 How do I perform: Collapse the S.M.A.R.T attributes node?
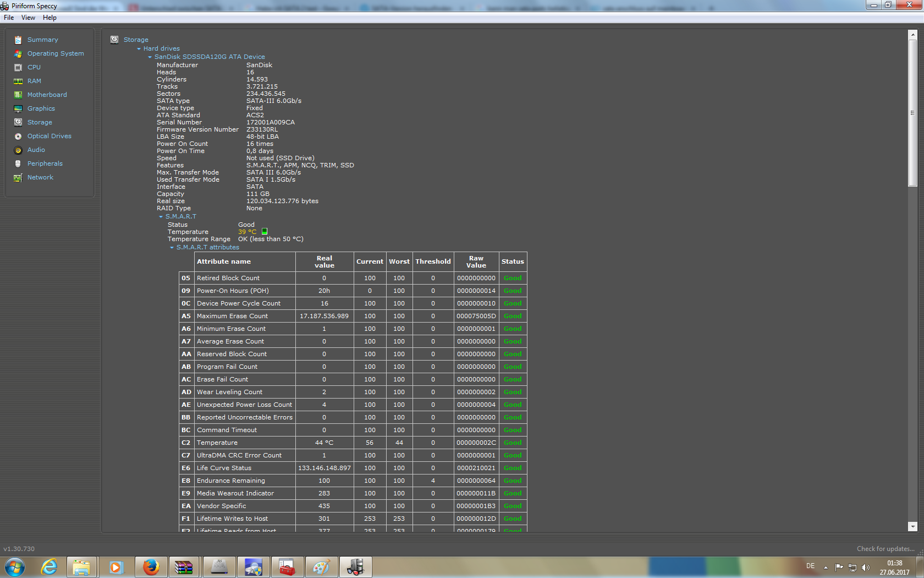tap(172, 248)
